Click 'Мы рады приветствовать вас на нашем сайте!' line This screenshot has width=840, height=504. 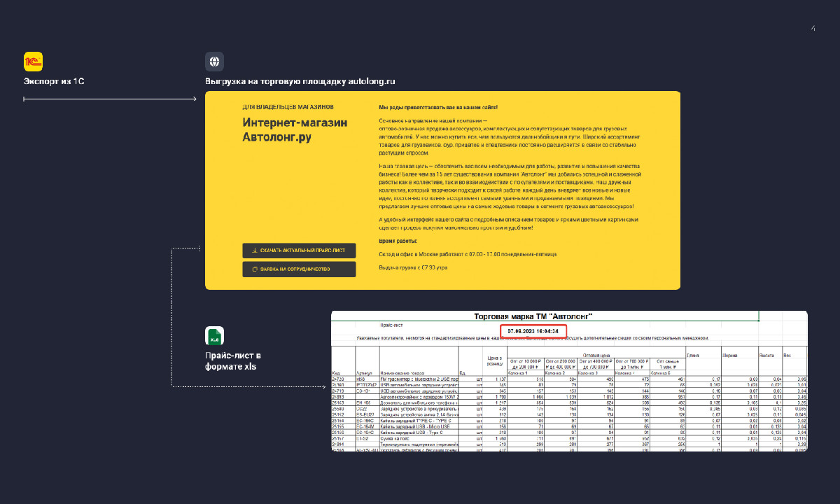click(x=438, y=107)
